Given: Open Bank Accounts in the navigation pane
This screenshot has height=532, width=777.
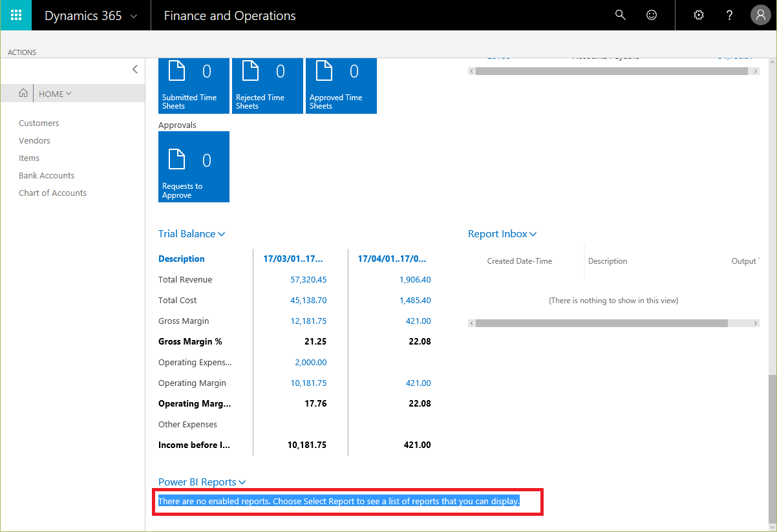Looking at the screenshot, I should pyautogui.click(x=47, y=175).
